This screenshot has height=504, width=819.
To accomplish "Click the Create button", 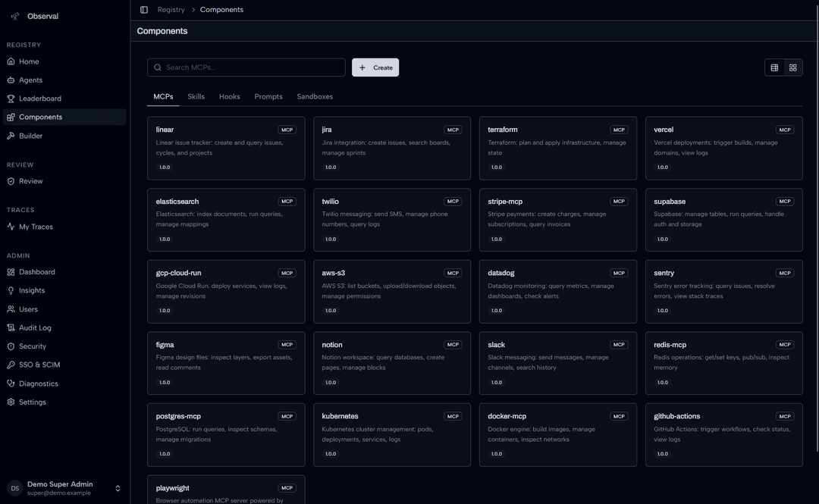I will (375, 67).
